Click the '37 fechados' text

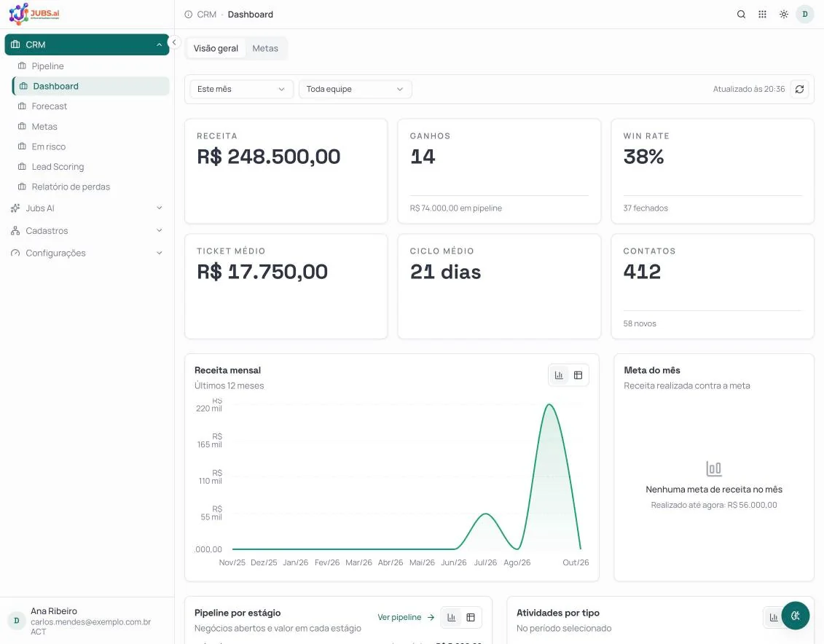[x=646, y=208]
